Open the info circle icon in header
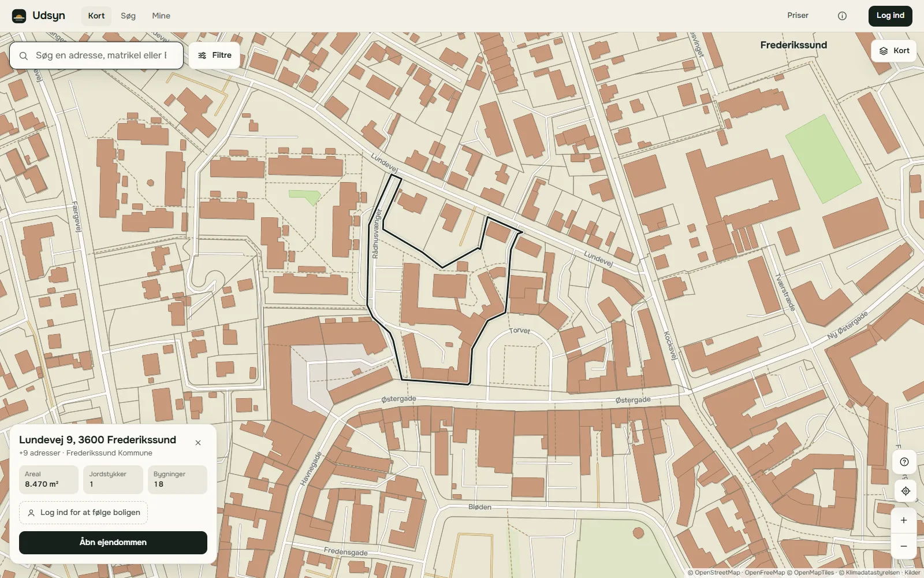 click(842, 16)
